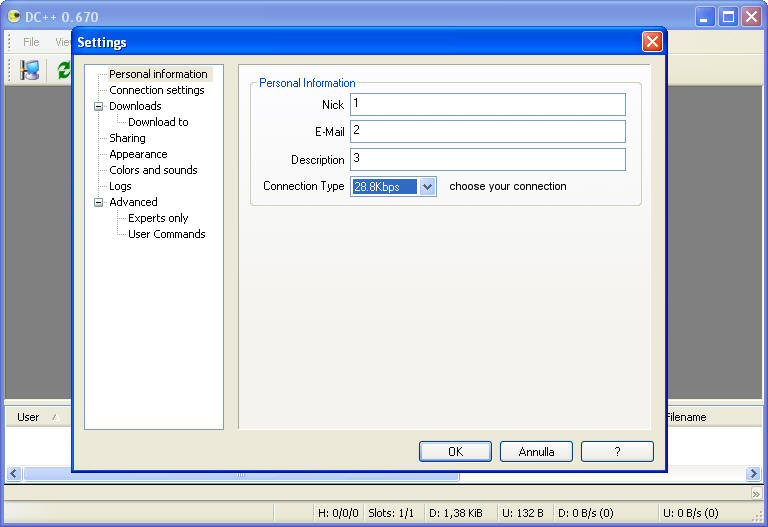Click into the Nick input field
Screen dimensions: 768x527
pyautogui.click(x=487, y=105)
